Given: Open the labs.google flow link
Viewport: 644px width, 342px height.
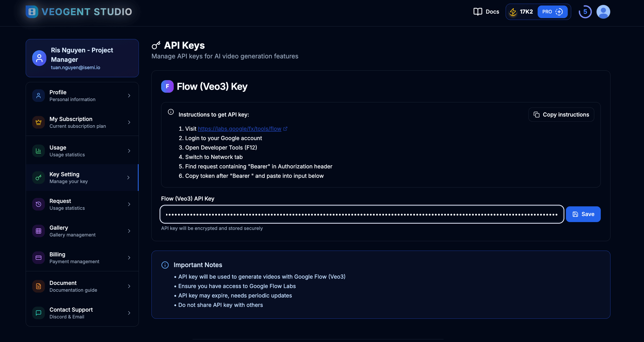Looking at the screenshot, I should (239, 129).
